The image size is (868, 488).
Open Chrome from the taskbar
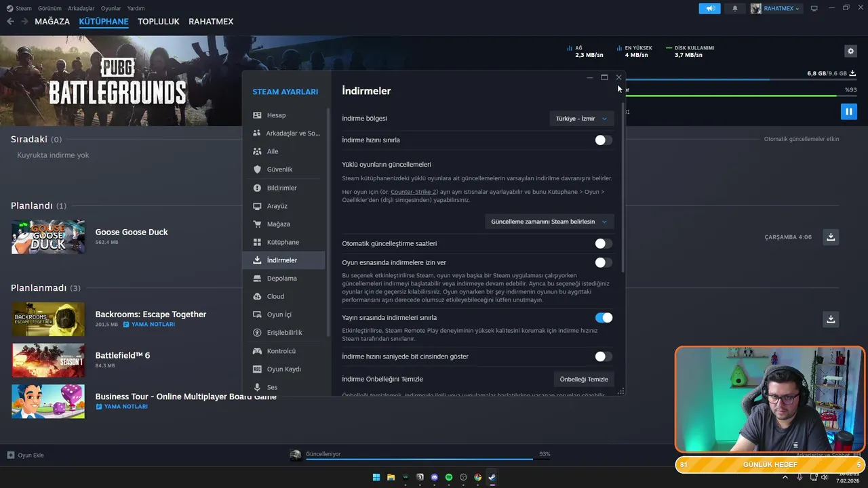coord(478,477)
